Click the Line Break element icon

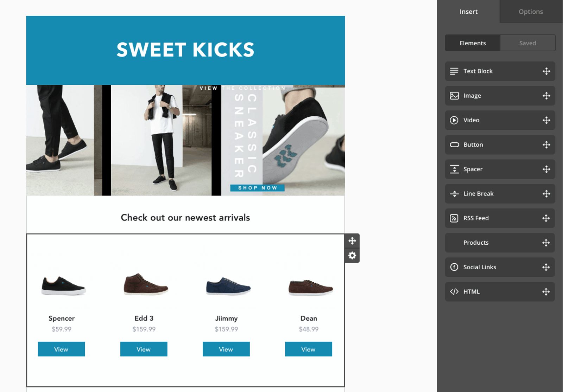454,194
